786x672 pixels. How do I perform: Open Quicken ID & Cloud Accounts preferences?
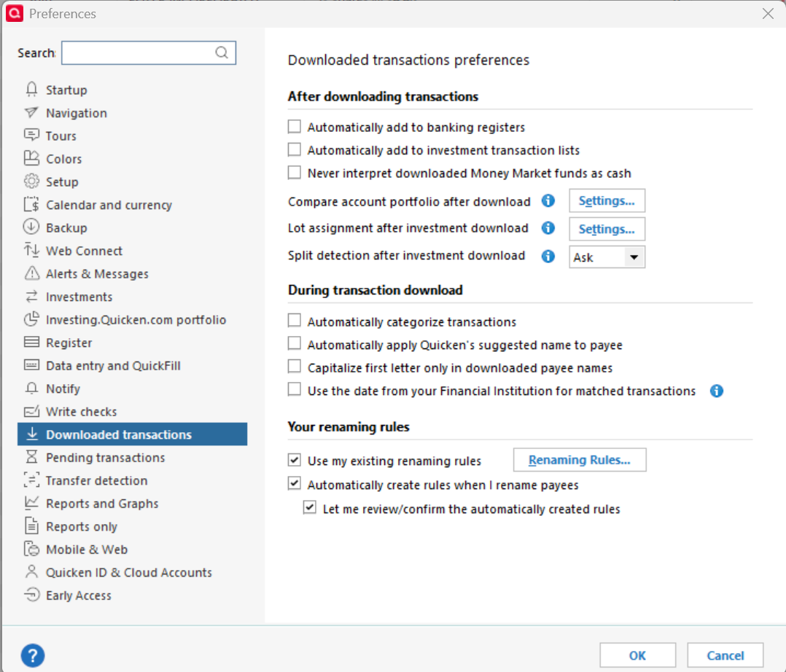click(x=133, y=572)
